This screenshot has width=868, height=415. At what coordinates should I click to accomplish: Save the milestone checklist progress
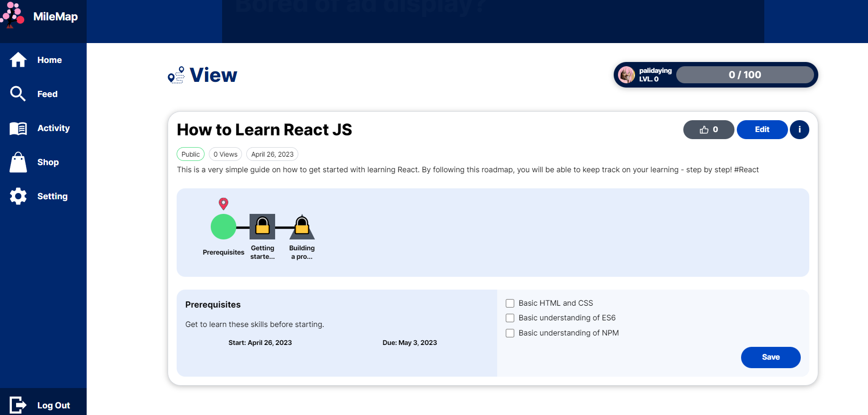770,357
